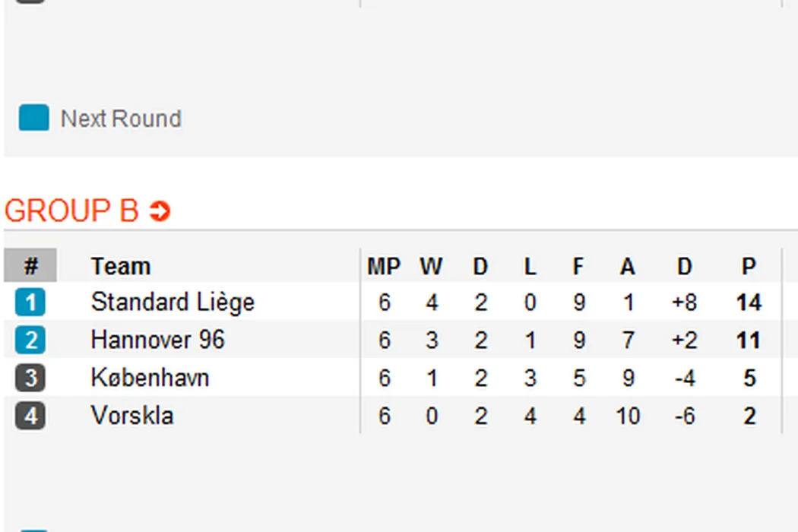Open the GROUP B heading link
The image size is (798, 532).
pos(71,211)
